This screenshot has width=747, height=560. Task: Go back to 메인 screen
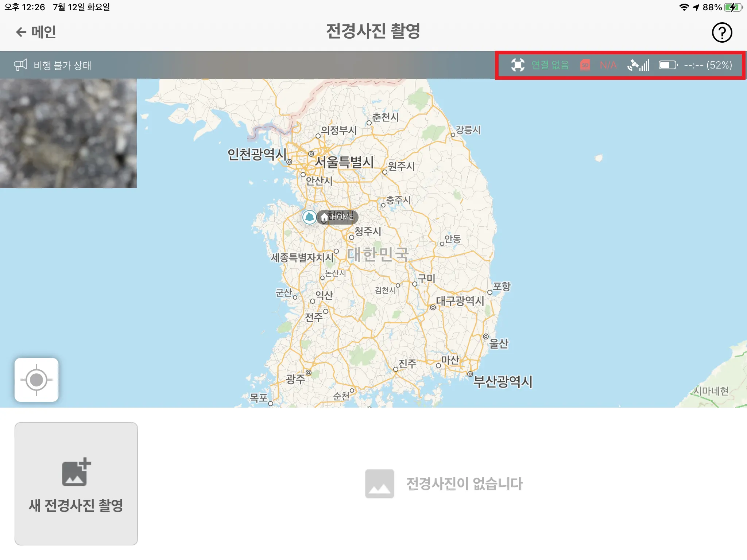(x=36, y=32)
